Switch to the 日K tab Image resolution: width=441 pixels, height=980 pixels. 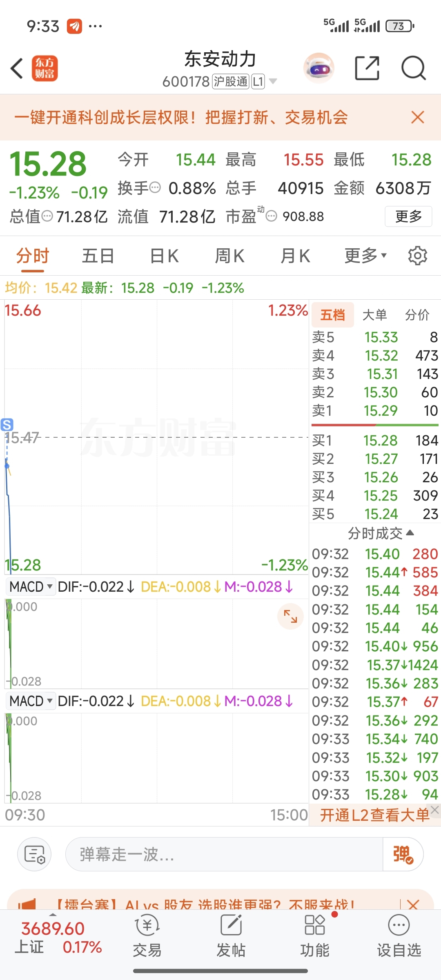click(x=164, y=256)
